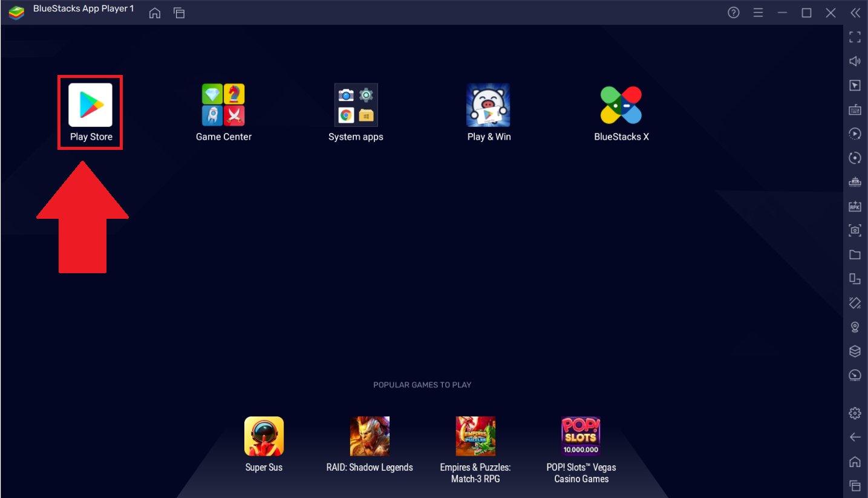Screen dimensions: 868x498
Task: Click the rotate screen icon in the sidebar
Action: [855, 279]
